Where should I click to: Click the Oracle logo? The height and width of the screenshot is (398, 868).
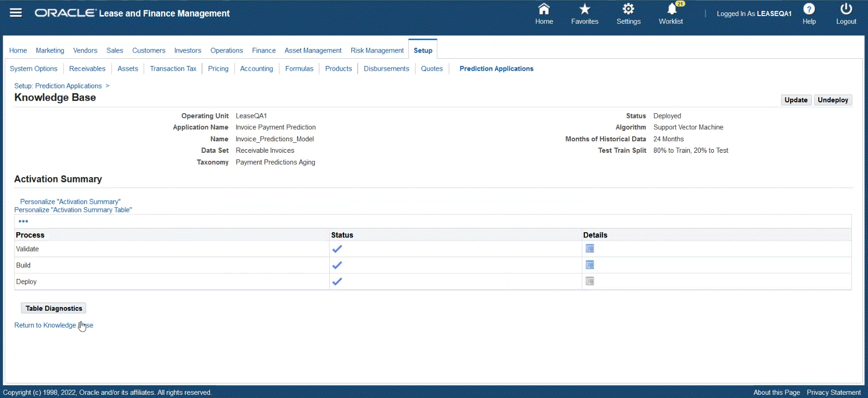65,13
